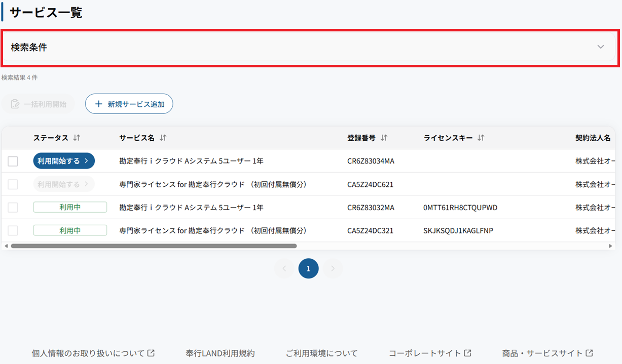Image resolution: width=622 pixels, height=364 pixels.
Task: Select license key SKJKSQDJ1KAGLFNP
Action: click(458, 231)
